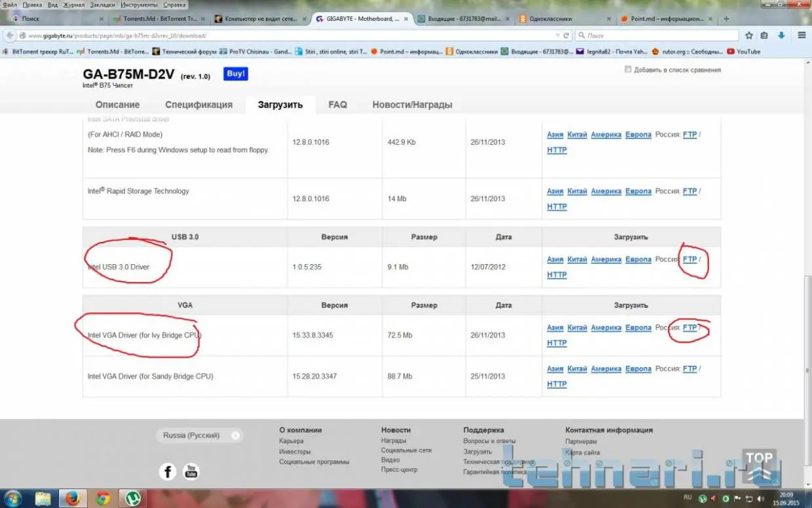Download Intel USB 3.0 Driver via HTTP
Screen dimensions: 812x508
tap(557, 275)
